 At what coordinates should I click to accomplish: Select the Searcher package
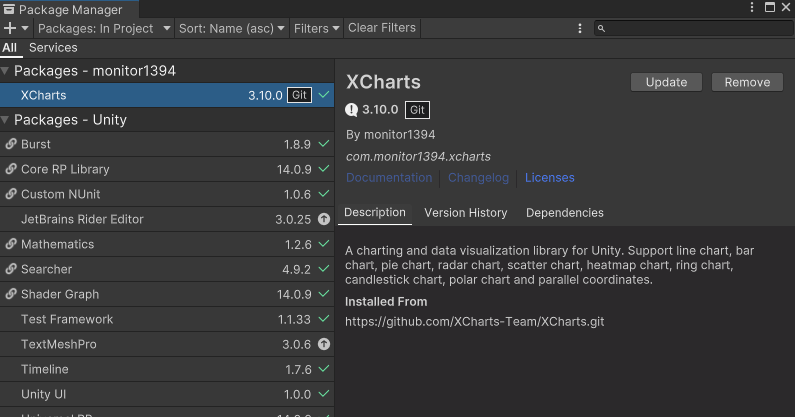167,269
